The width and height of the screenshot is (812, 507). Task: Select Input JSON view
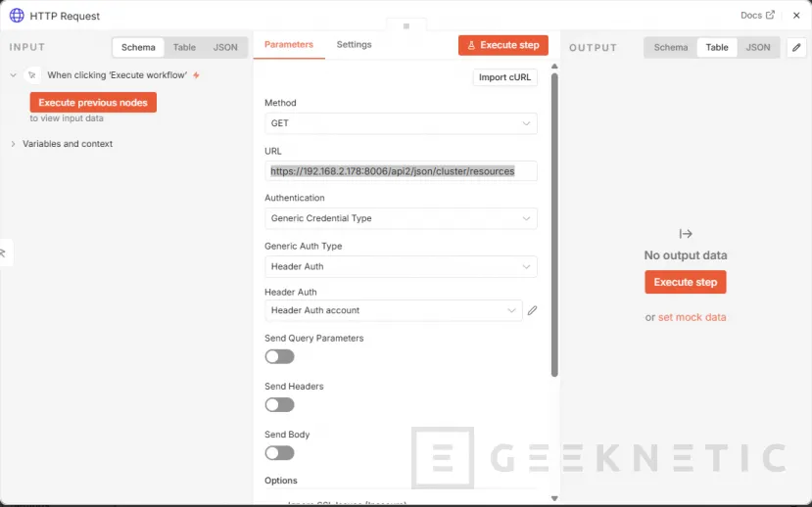(x=225, y=47)
